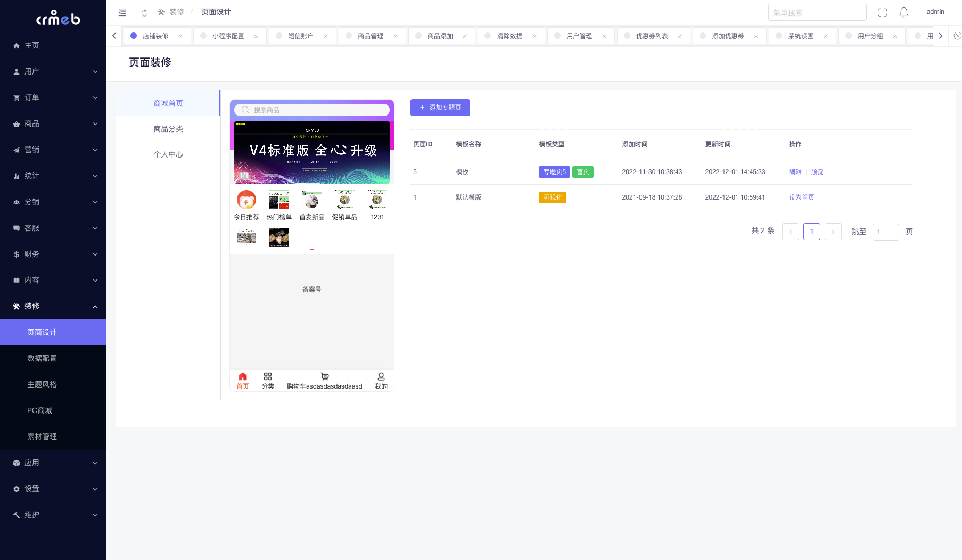The height and width of the screenshot is (560, 962).
Task: Collapse the 装修 menu in the sidebar
Action: tap(53, 306)
